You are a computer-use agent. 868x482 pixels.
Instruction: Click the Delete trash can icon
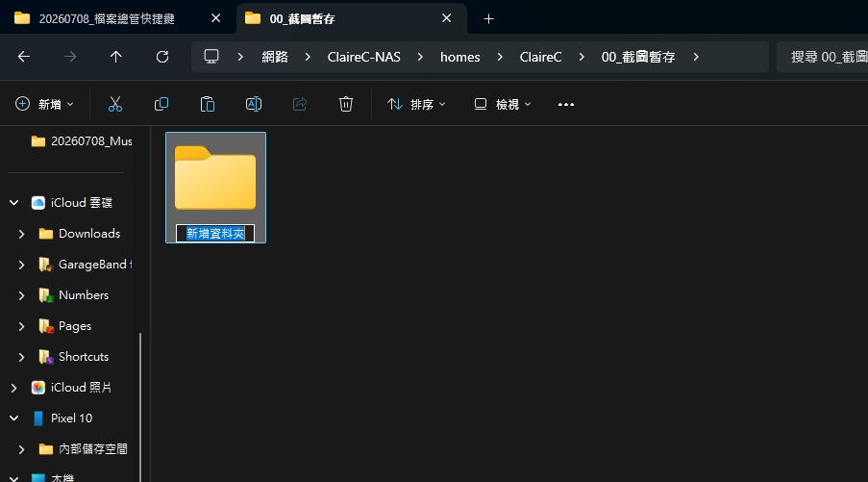[346, 104]
